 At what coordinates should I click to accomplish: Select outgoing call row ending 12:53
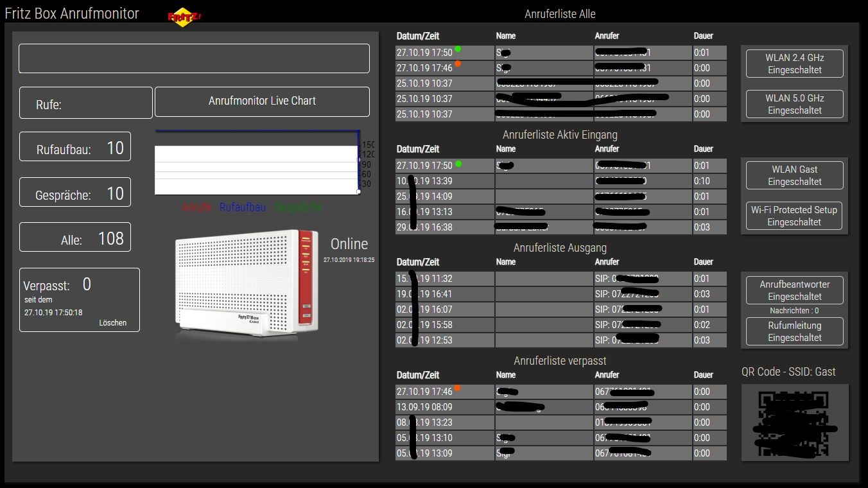[x=561, y=340]
